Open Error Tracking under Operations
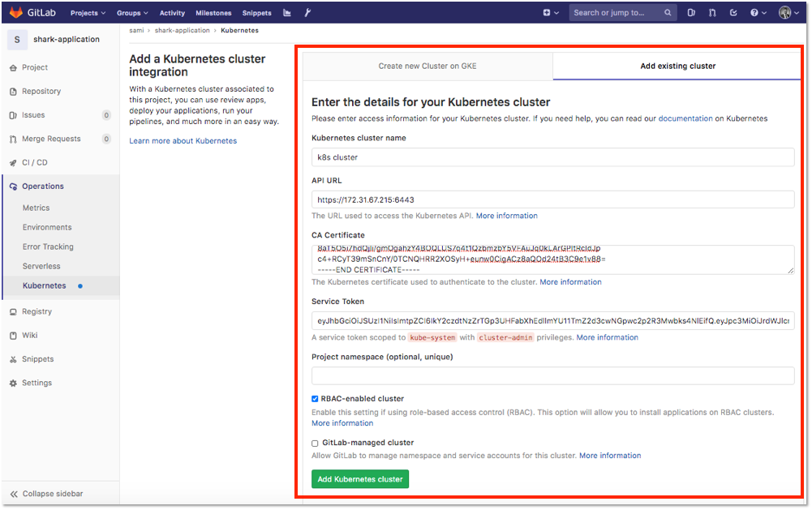 (48, 247)
